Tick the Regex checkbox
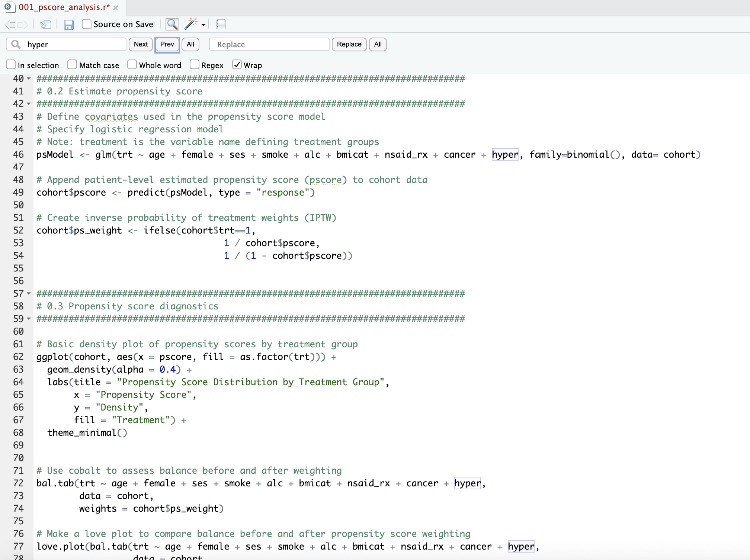The image size is (750, 560). 195,65
